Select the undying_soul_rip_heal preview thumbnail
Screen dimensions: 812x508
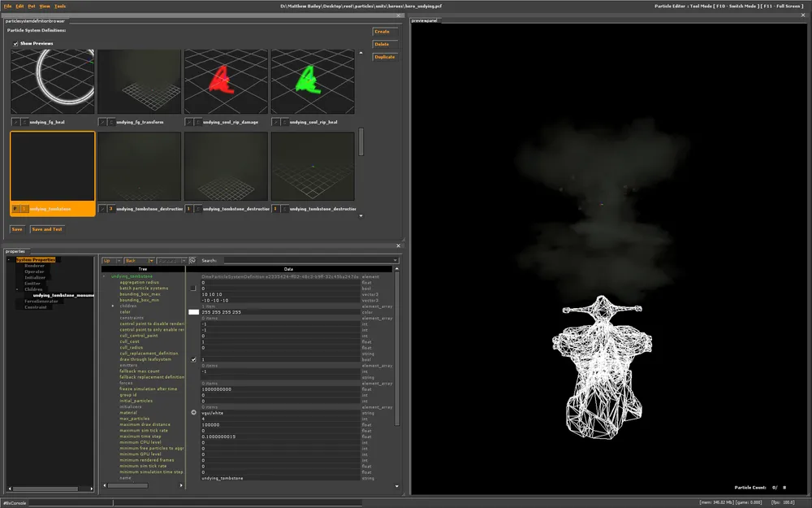313,81
